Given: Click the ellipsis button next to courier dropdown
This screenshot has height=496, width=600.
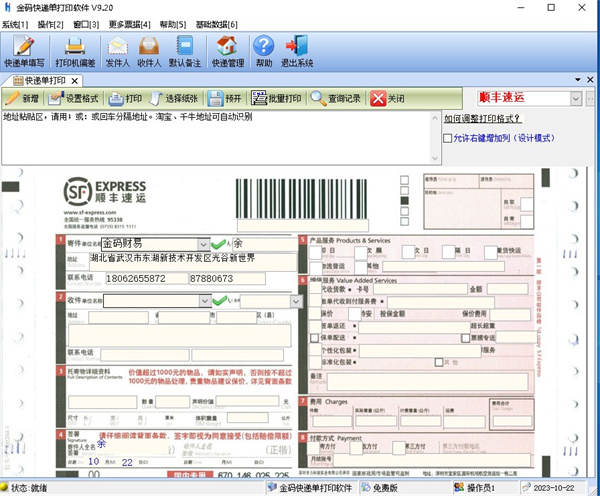Looking at the screenshot, I should [590, 99].
